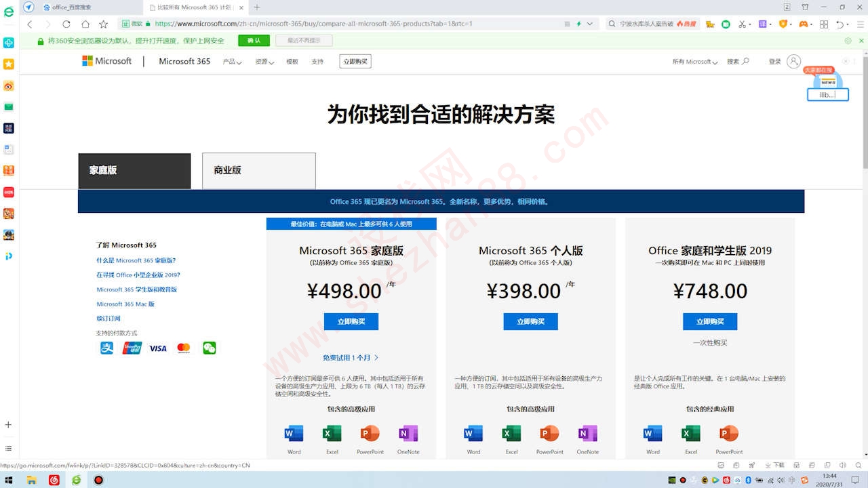The height and width of the screenshot is (488, 868).
Task: Click the yellow star favorites sidebar icon
Action: point(9,64)
